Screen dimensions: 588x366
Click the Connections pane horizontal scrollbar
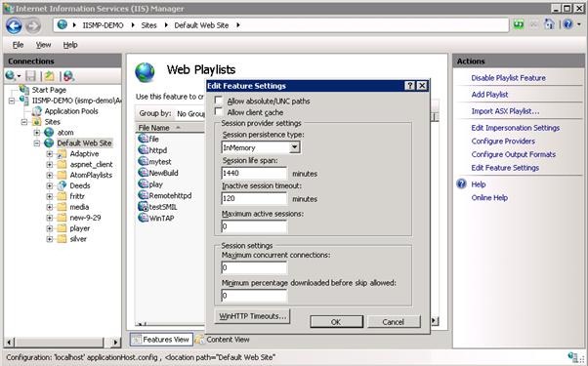(x=63, y=342)
